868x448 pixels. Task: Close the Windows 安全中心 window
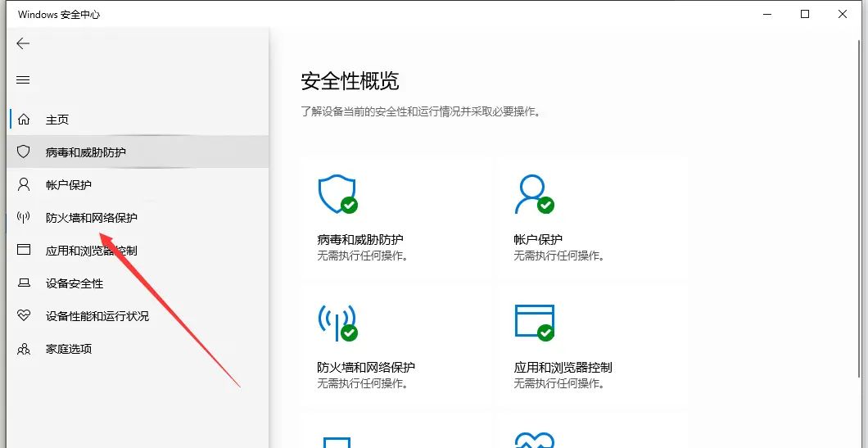point(842,15)
